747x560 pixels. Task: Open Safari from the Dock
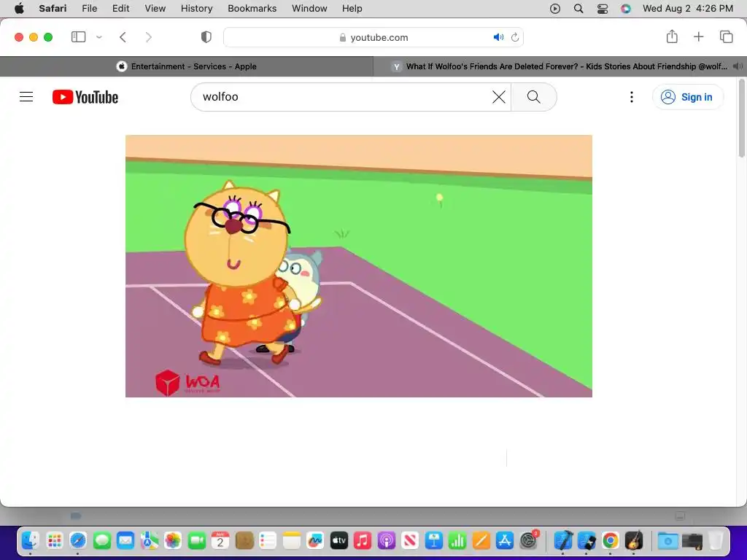pos(78,541)
